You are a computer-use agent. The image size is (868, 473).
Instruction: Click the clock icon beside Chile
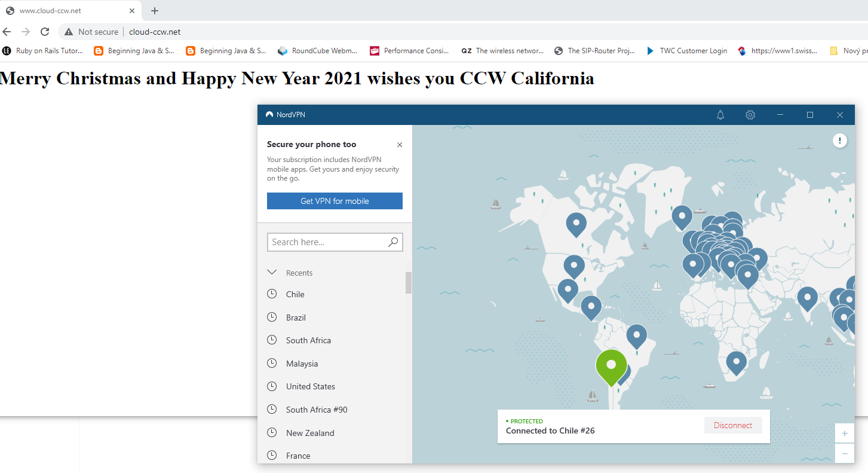(x=272, y=294)
